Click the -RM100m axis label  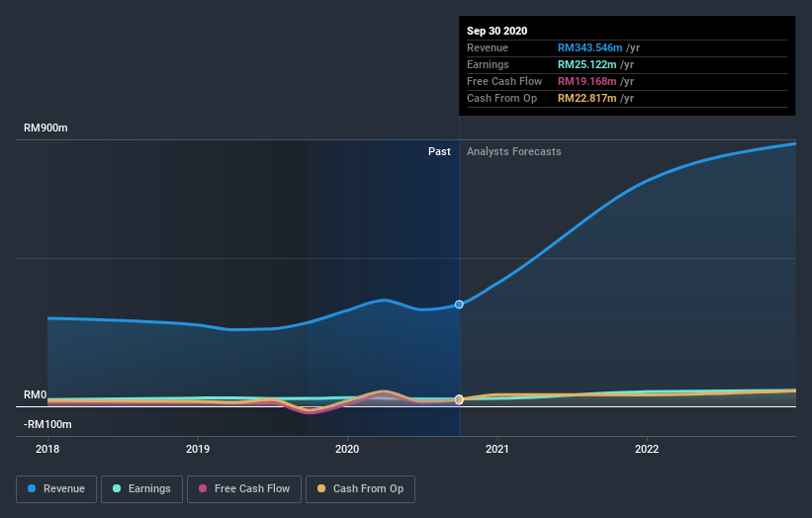[x=47, y=424]
